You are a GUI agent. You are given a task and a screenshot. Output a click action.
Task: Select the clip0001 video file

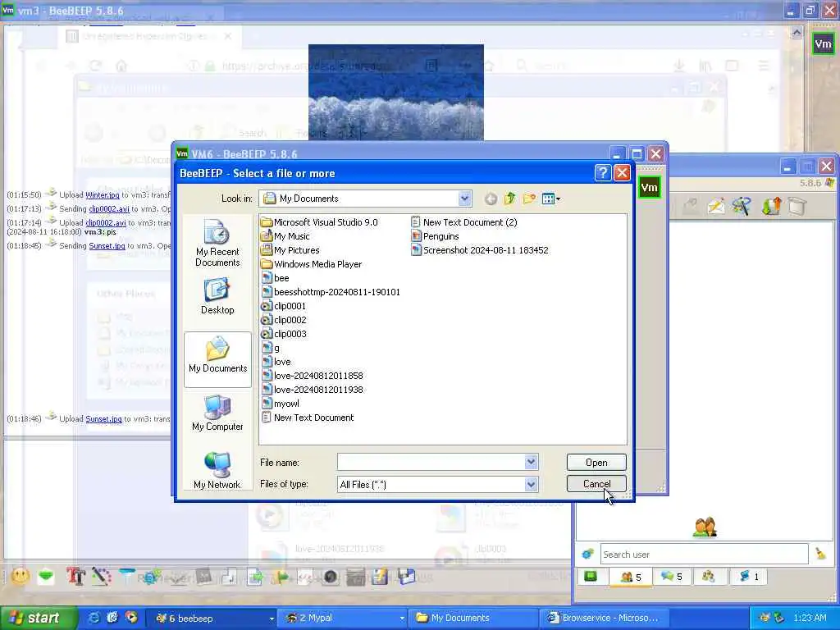tap(284, 306)
